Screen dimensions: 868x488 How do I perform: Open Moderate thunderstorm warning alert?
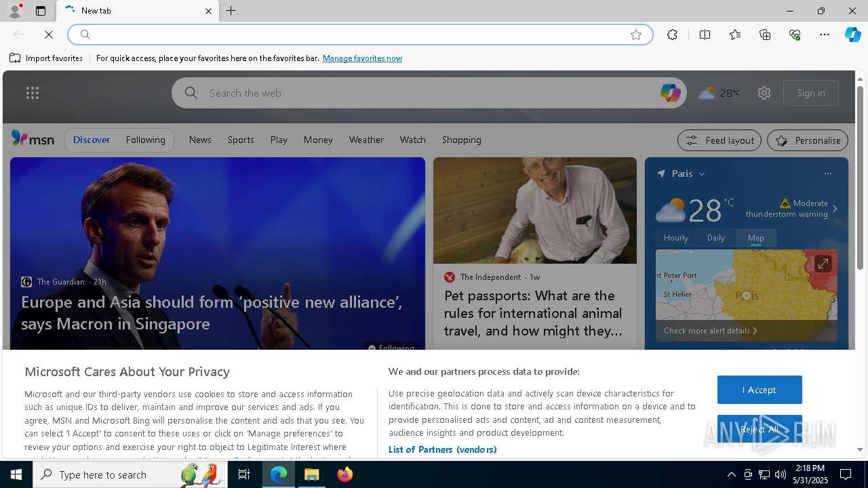point(791,209)
